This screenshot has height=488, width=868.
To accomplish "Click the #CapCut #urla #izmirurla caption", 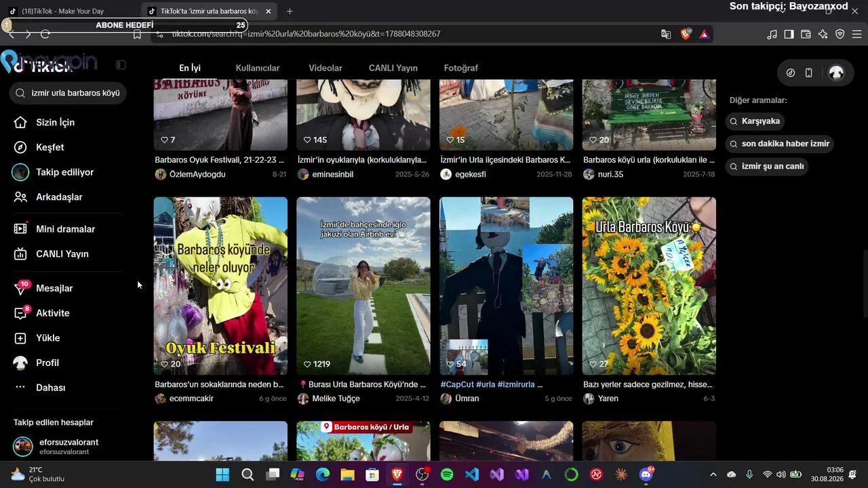I will tap(492, 384).
